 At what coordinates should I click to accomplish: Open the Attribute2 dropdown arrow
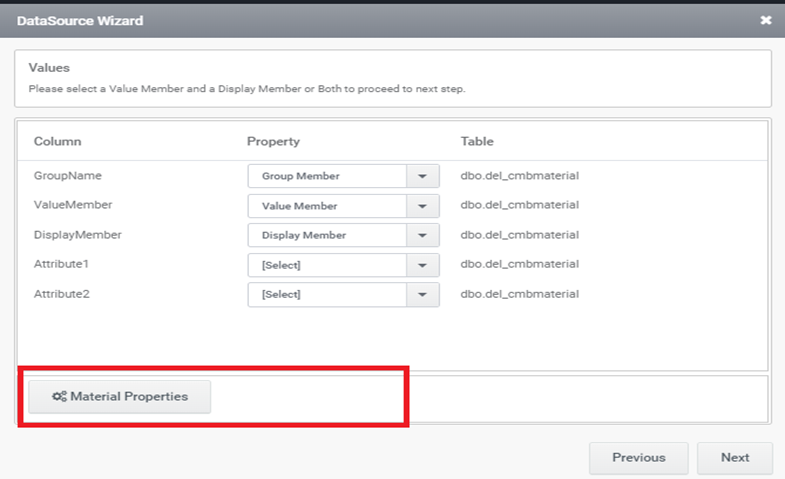pyautogui.click(x=422, y=294)
